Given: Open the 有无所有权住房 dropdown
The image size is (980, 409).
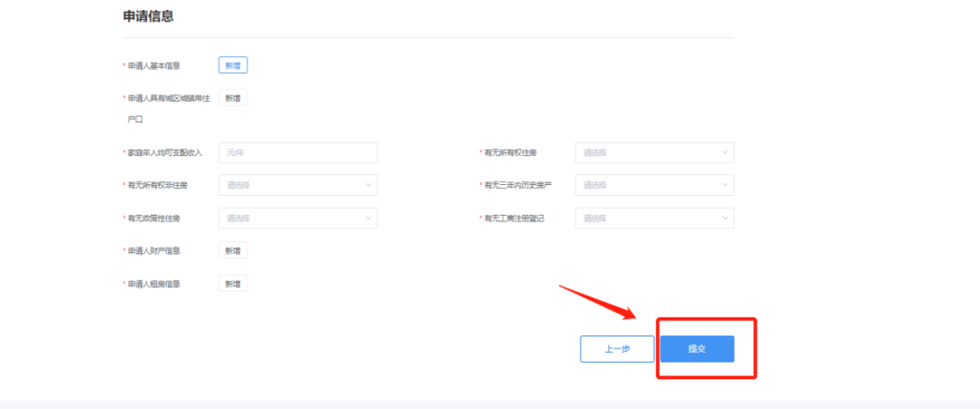Looking at the screenshot, I should click(654, 152).
